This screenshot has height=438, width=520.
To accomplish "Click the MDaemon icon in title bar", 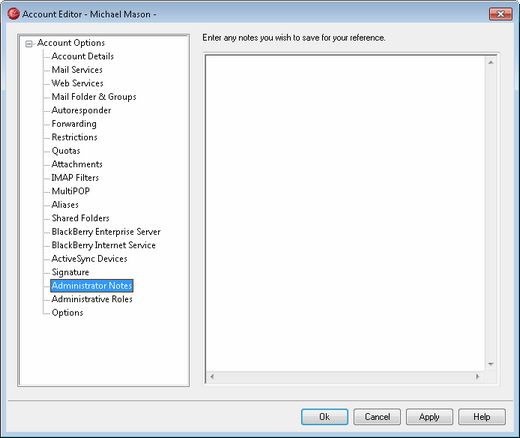I will [13, 14].
